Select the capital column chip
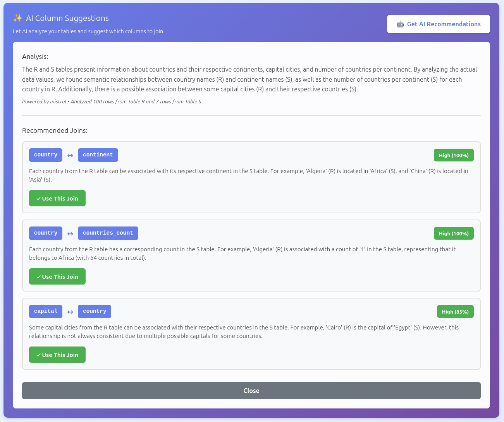The image size is (504, 422). [x=46, y=311]
